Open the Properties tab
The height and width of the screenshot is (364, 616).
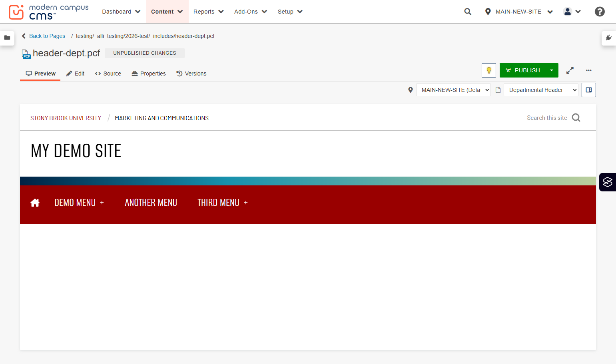pyautogui.click(x=149, y=74)
